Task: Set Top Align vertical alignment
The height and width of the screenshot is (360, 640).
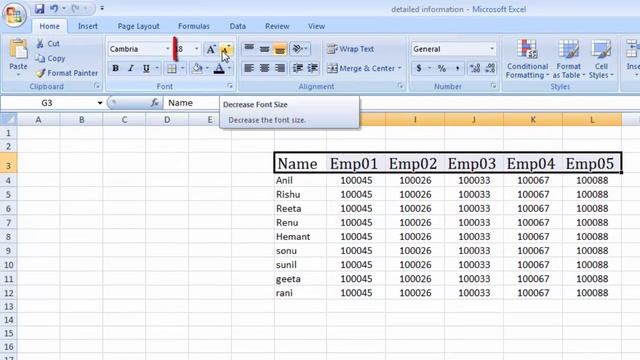Action: pos(249,49)
